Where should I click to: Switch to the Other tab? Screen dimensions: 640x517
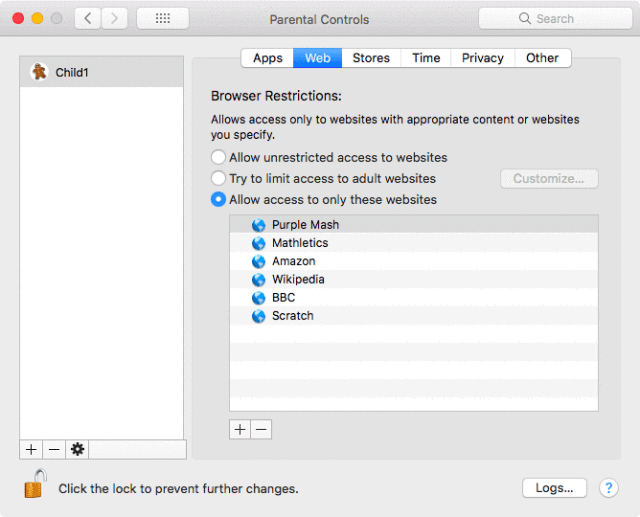pyautogui.click(x=542, y=58)
